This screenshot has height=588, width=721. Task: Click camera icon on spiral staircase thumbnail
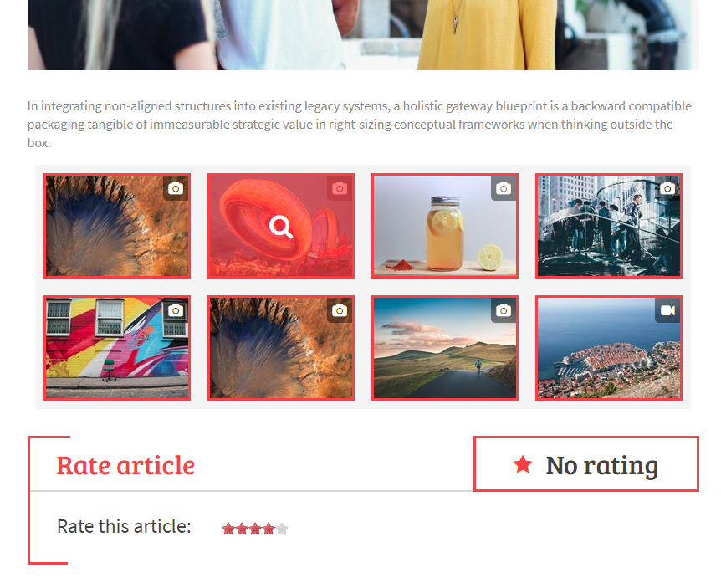[667, 188]
